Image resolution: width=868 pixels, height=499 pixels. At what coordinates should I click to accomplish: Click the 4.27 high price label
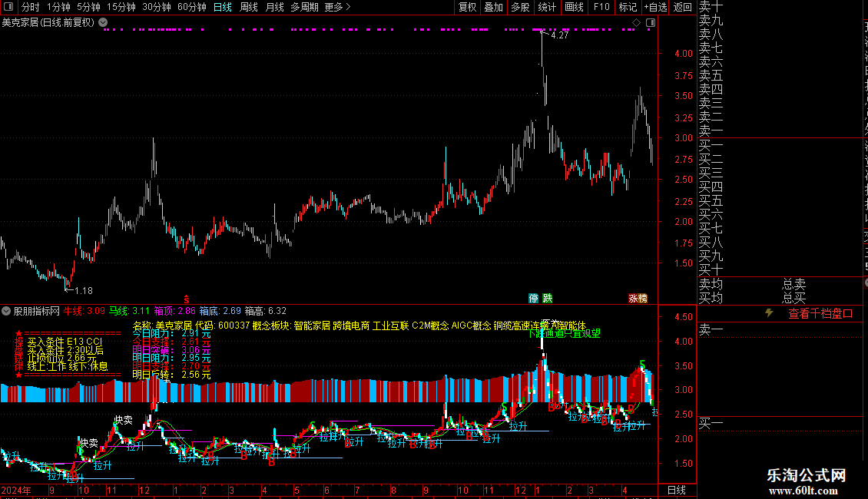(560, 35)
